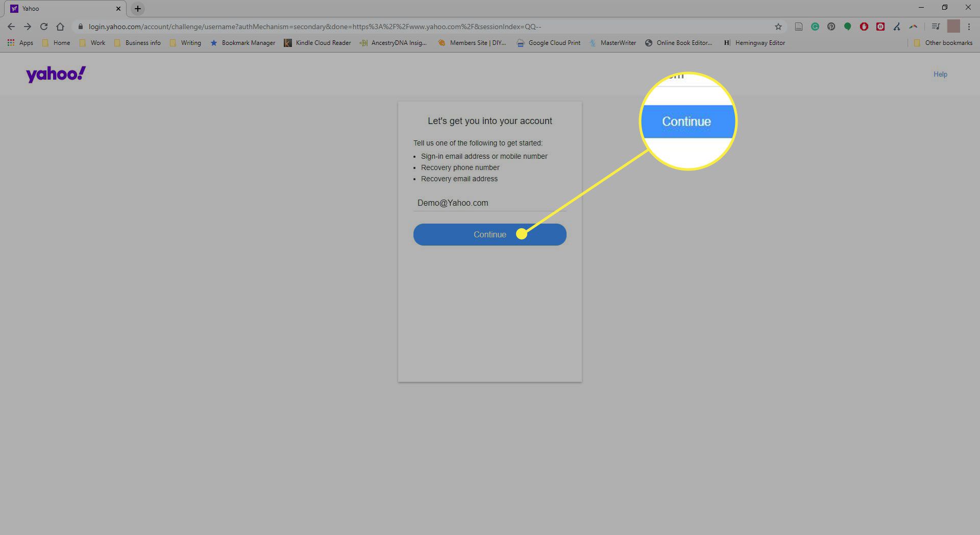
Task: Open the Members Site DIY bookmark
Action: click(472, 43)
